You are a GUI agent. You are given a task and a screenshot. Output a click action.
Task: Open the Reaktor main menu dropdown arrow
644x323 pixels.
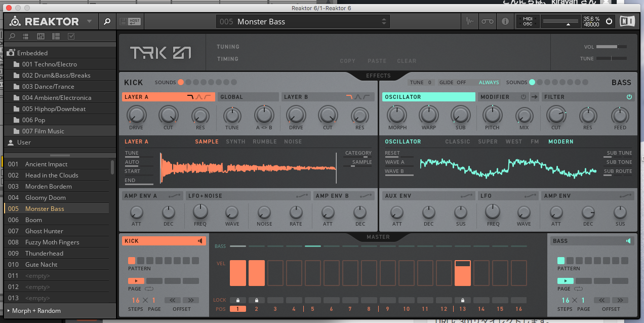[x=89, y=22]
